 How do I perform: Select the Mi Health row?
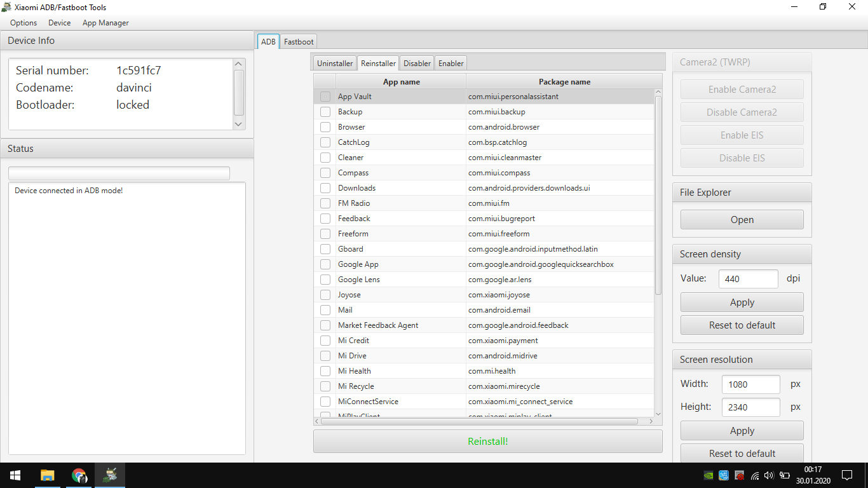click(x=484, y=371)
